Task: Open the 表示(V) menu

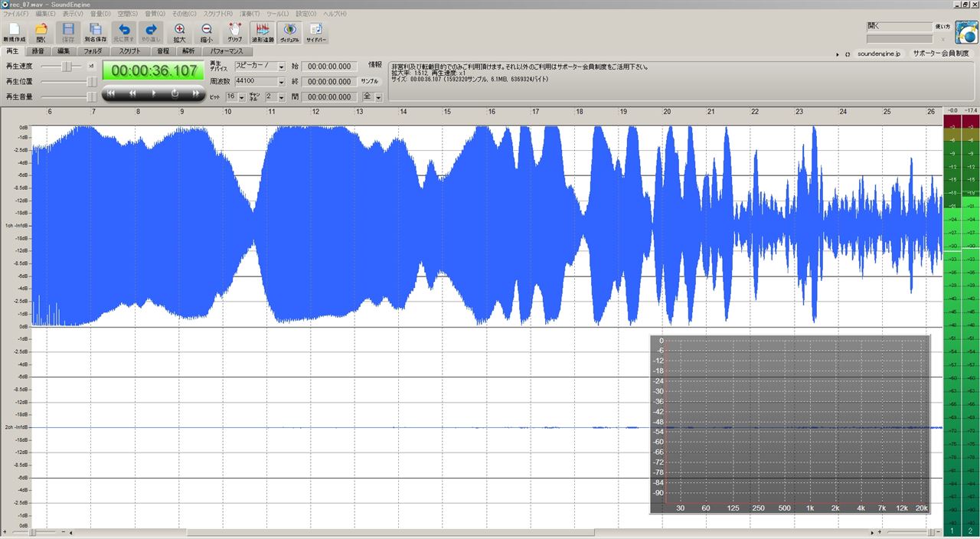Action: 73,14
